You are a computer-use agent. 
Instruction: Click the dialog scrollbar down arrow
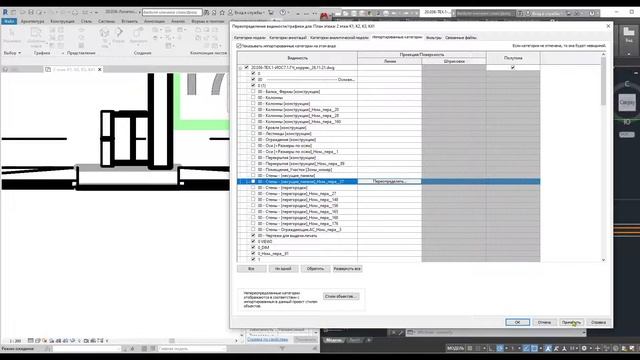(x=603, y=260)
